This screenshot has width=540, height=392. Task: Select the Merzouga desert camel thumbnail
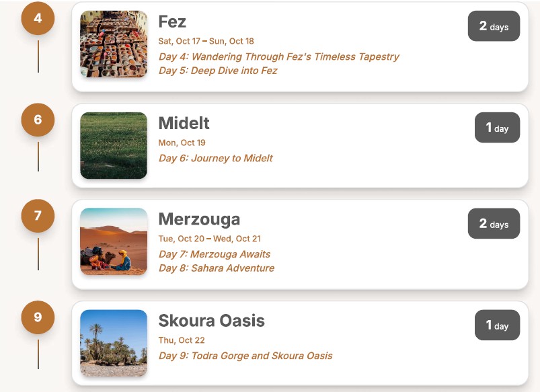pyautogui.click(x=114, y=241)
